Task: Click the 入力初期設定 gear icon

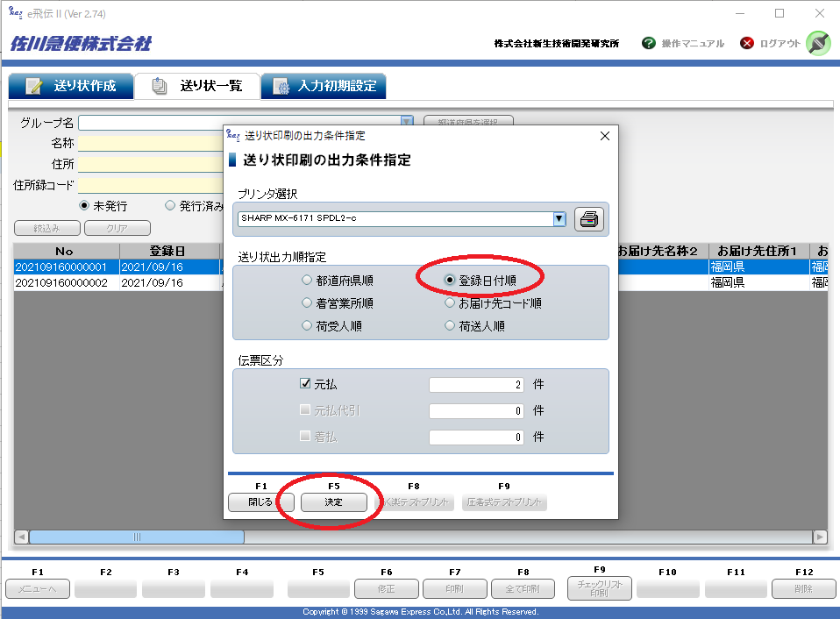Action: [281, 86]
